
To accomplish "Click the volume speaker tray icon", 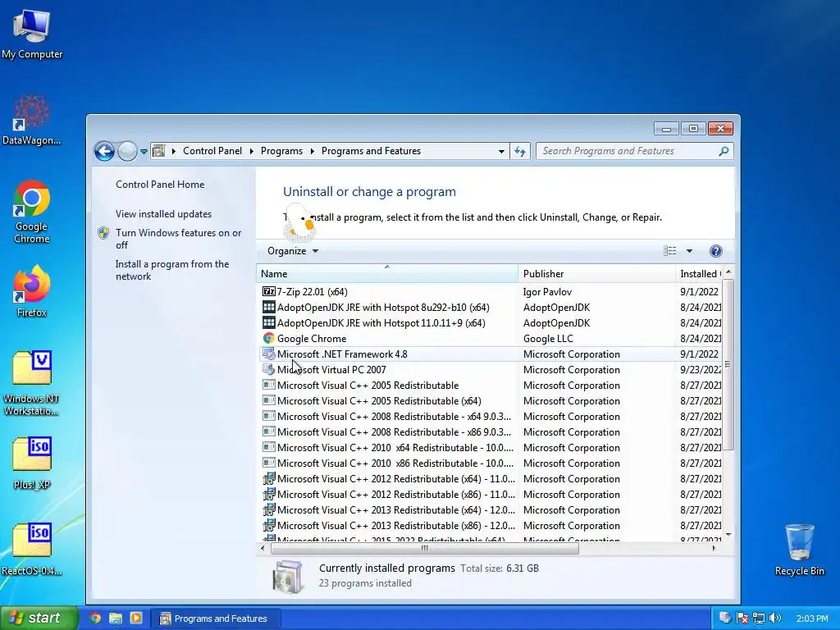I will pyautogui.click(x=775, y=619).
